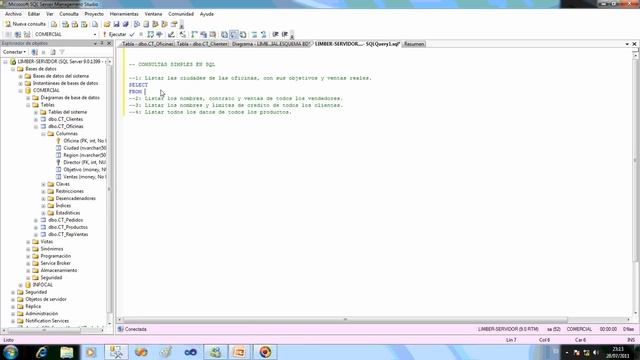The height and width of the screenshot is (360, 640).
Task: Switch to the Diagrama ESQUEMA BD tab
Action: [x=270, y=44]
